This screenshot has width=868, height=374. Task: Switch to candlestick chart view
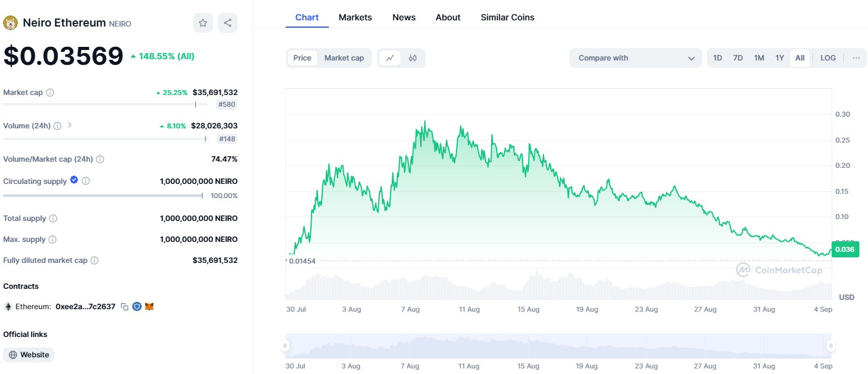pyautogui.click(x=413, y=58)
